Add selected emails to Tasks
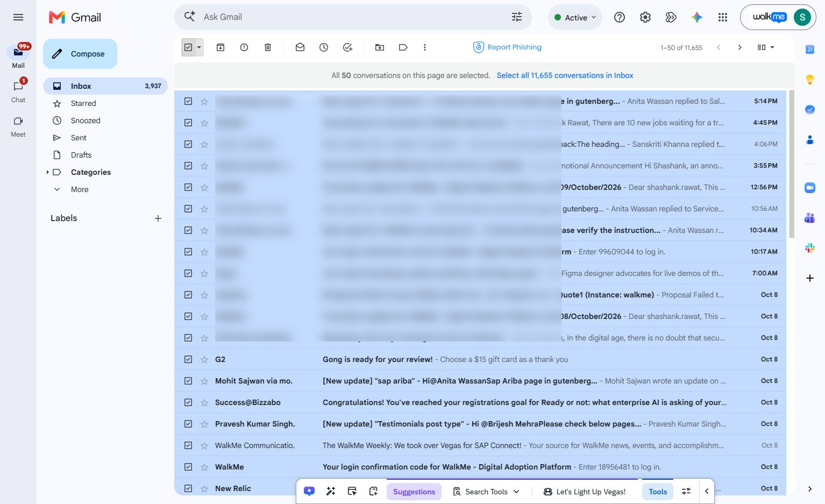The height and width of the screenshot is (504, 825). pos(347,47)
